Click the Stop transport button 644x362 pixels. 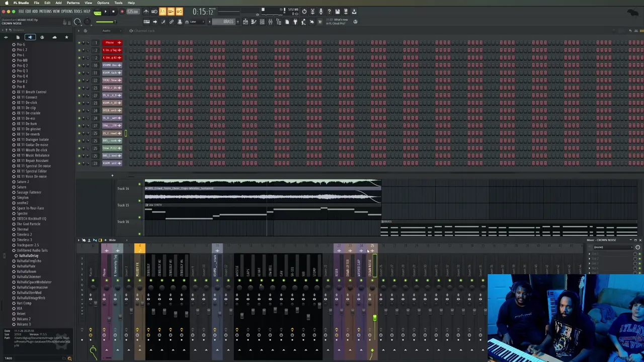click(x=113, y=12)
